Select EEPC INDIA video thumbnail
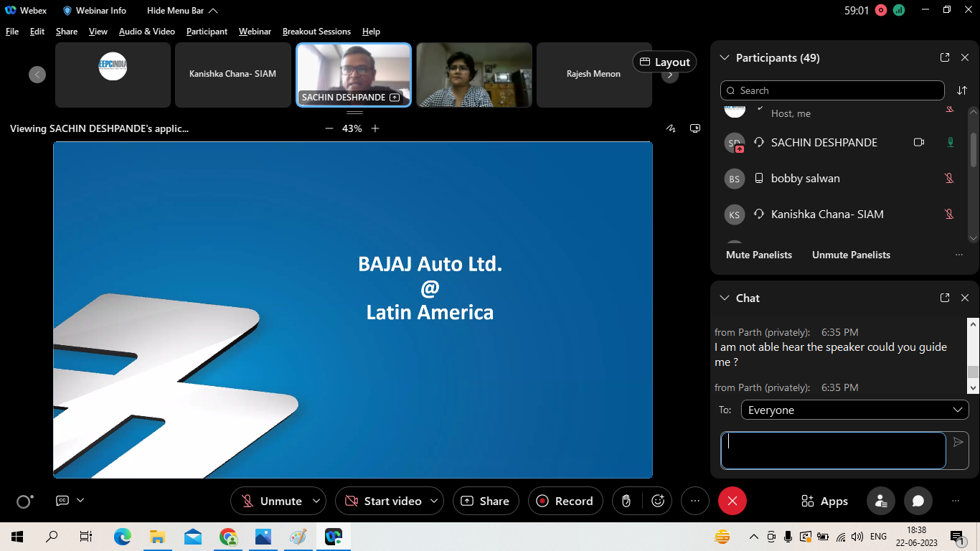The height and width of the screenshot is (551, 980). pos(113,75)
